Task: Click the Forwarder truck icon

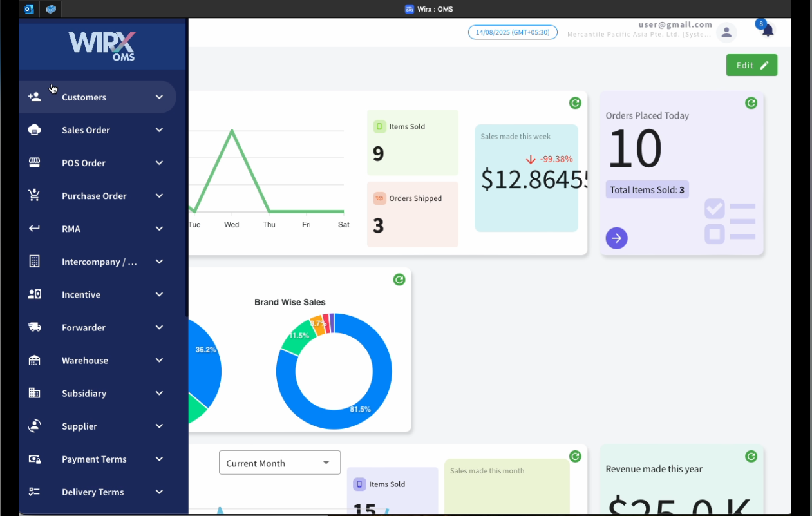Action: (35, 327)
